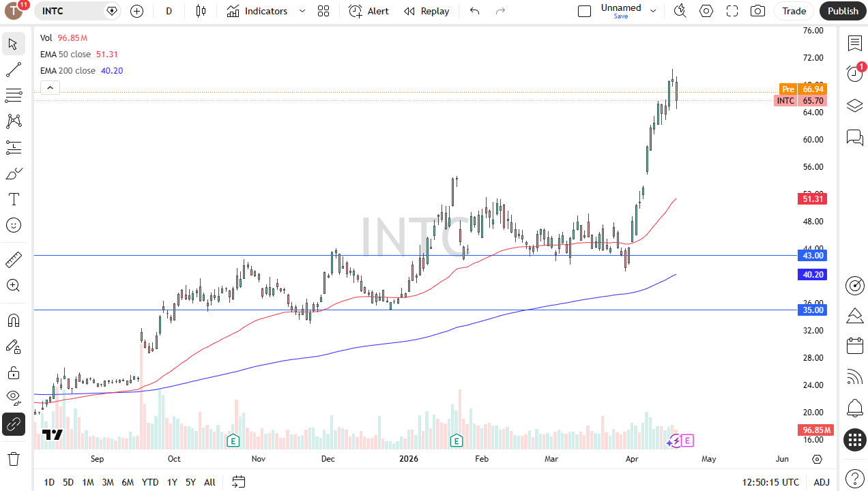Open the indicator templates grid

pos(323,11)
